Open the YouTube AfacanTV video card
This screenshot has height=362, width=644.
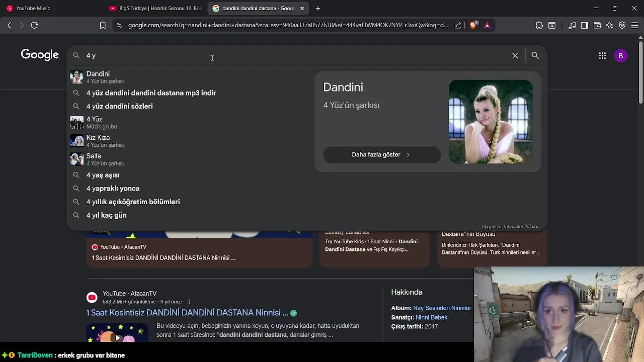click(x=199, y=249)
